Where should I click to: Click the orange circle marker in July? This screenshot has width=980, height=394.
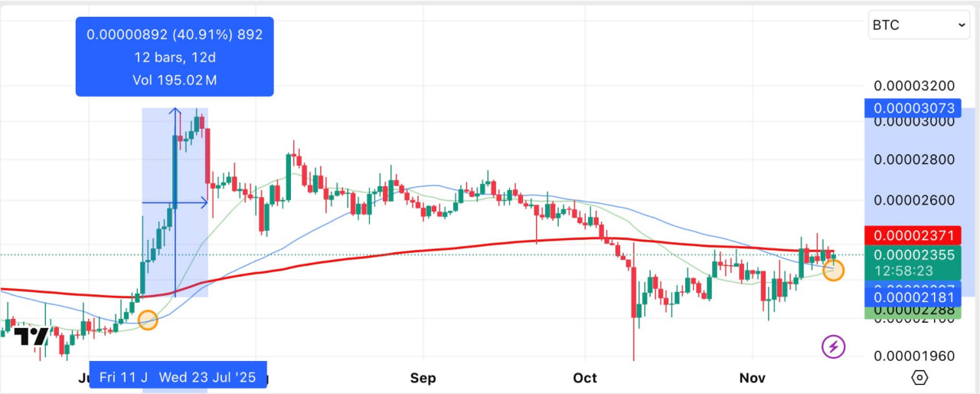pos(148,320)
